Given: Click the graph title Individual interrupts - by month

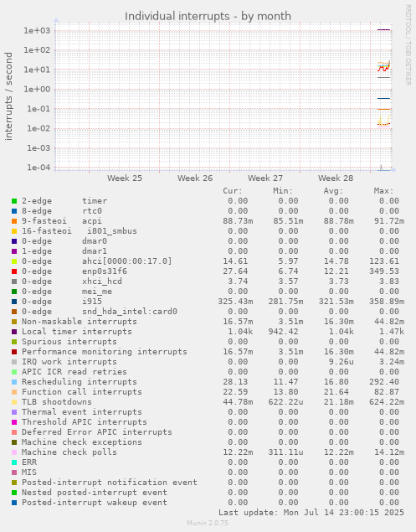Looking at the screenshot, I should [x=208, y=16].
